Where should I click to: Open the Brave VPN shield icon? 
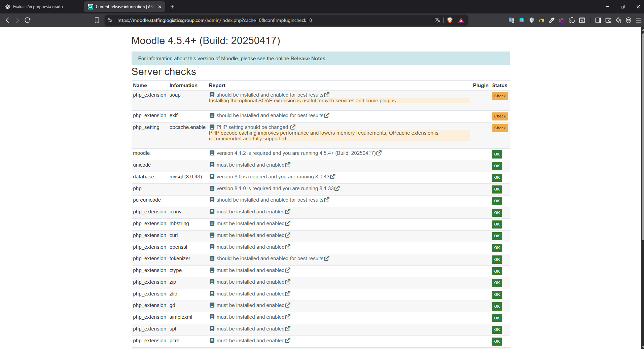(628, 20)
